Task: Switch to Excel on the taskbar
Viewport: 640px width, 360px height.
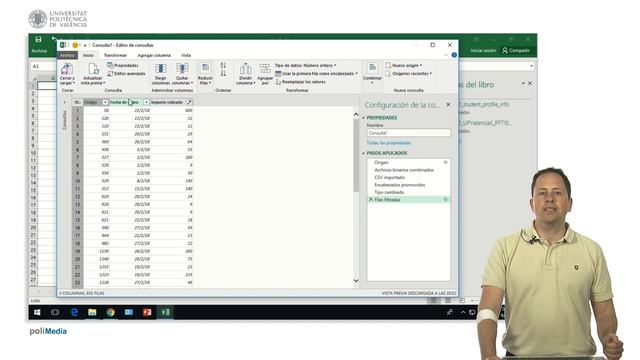Action: pos(165,312)
